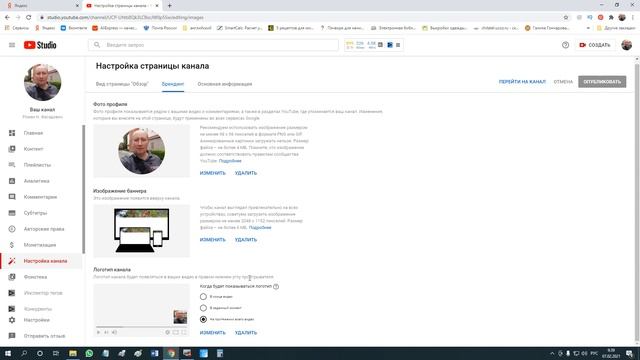Select the На протяжении всего видео radio option
The width and height of the screenshot is (640, 360).
click(203, 319)
